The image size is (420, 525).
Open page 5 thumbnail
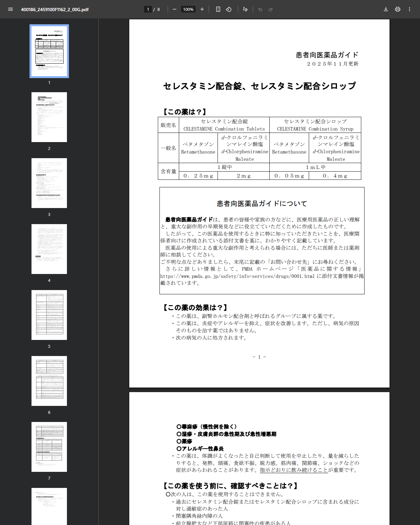49,315
